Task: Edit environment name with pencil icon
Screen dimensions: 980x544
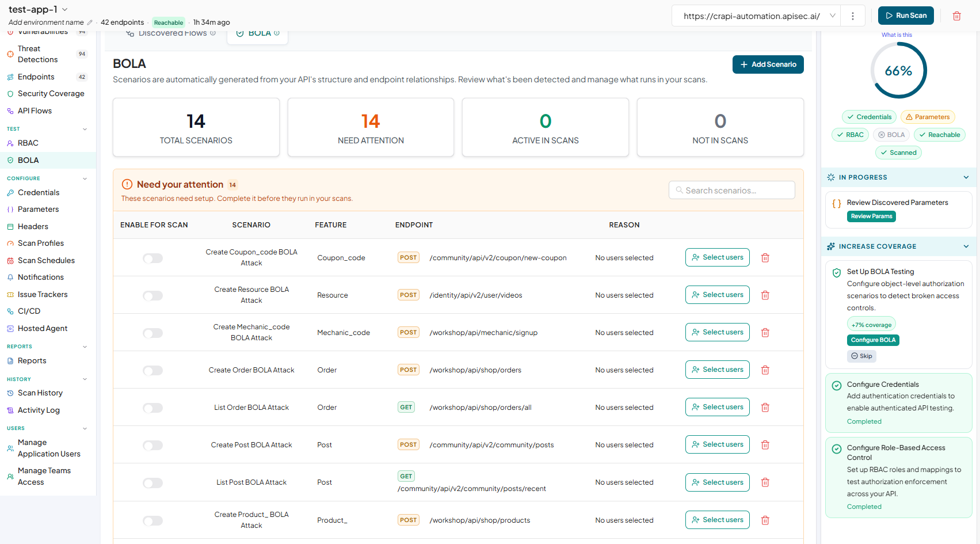Action: tap(90, 22)
